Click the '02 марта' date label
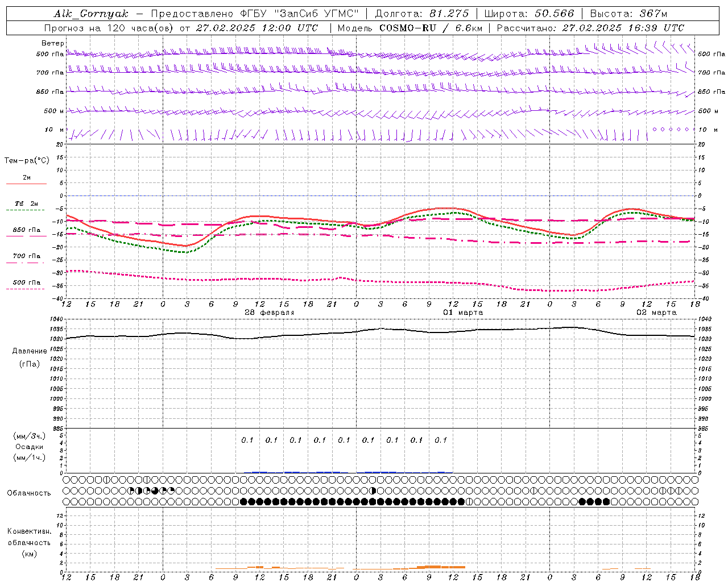Viewport: 728px width, 582px height. [657, 313]
